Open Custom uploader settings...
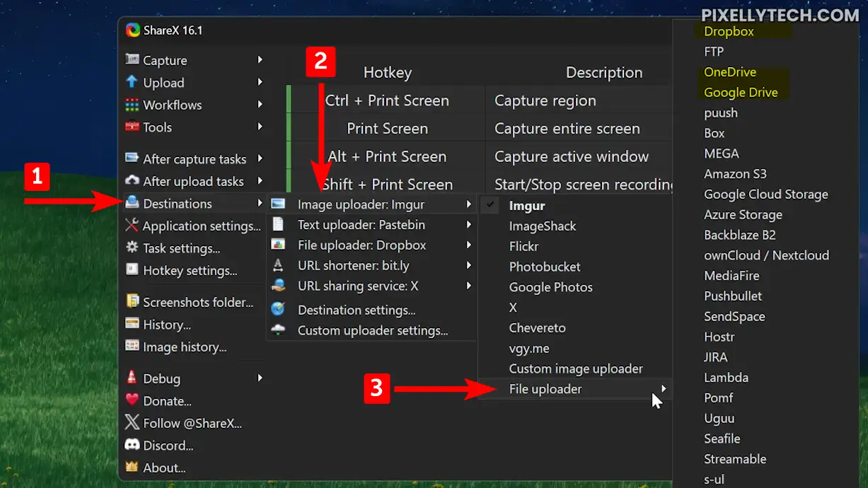This screenshot has width=868, height=488. [372, 330]
